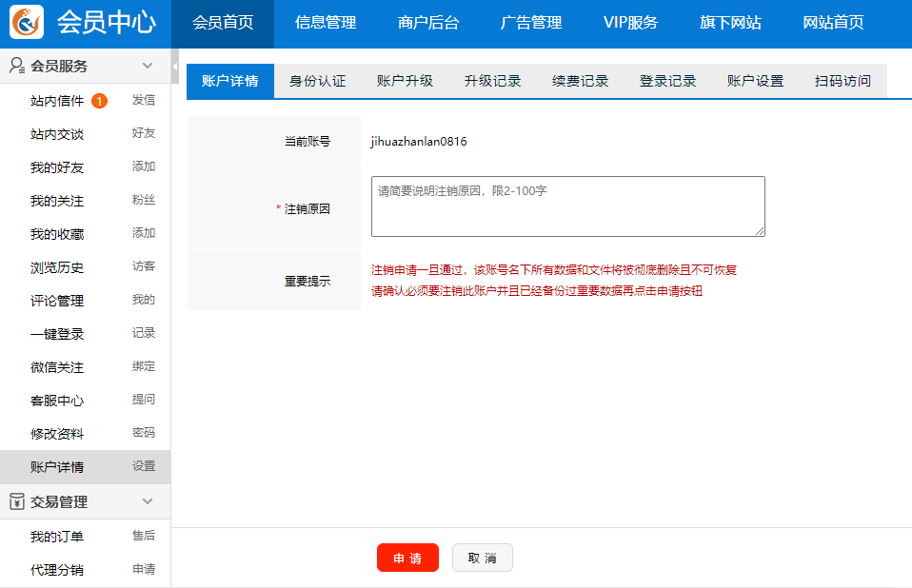912x588 pixels.
Task: Open the 信息管理 top menu
Action: 326,23
